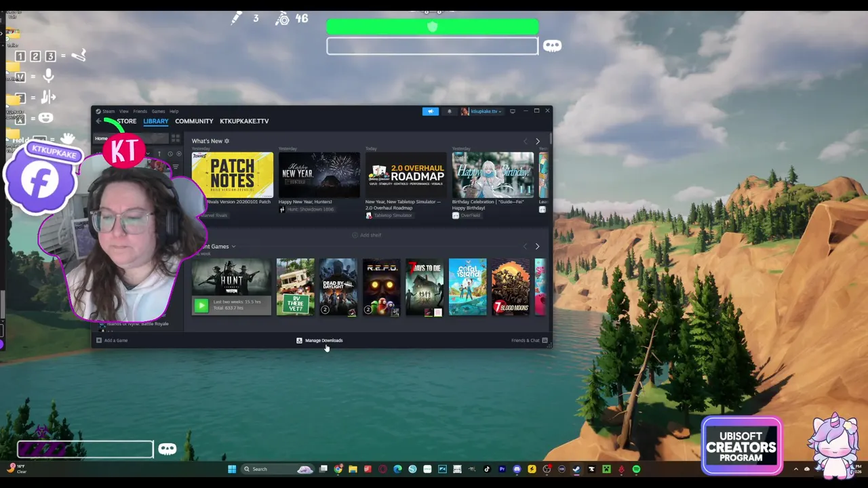Click the taskbar Search box
This screenshot has width=868, height=488.
[277, 469]
